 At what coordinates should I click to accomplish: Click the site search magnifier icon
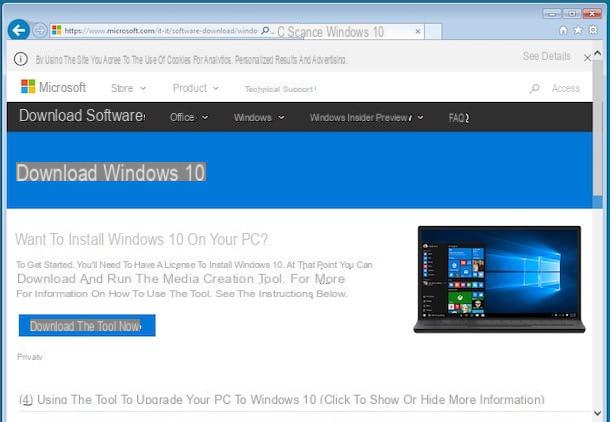[535, 89]
